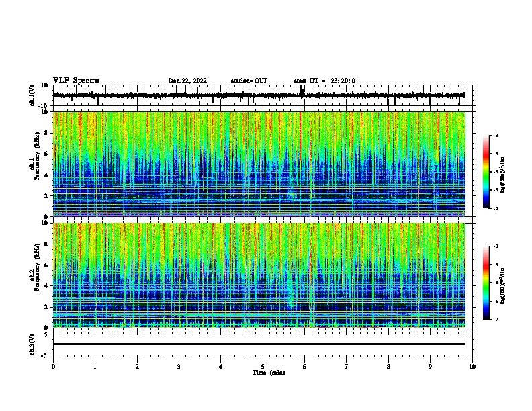Click time axis tick label "7"

pyautogui.click(x=347, y=367)
